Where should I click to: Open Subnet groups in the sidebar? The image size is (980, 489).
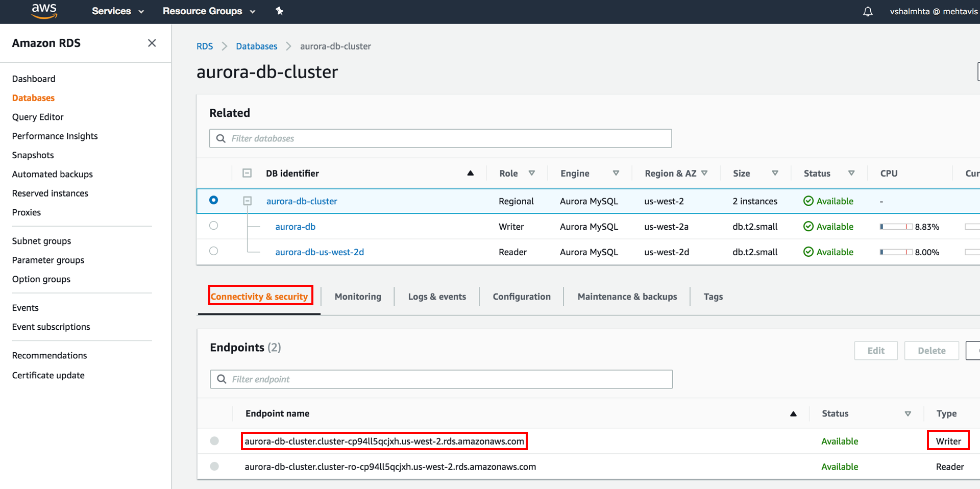(x=41, y=241)
